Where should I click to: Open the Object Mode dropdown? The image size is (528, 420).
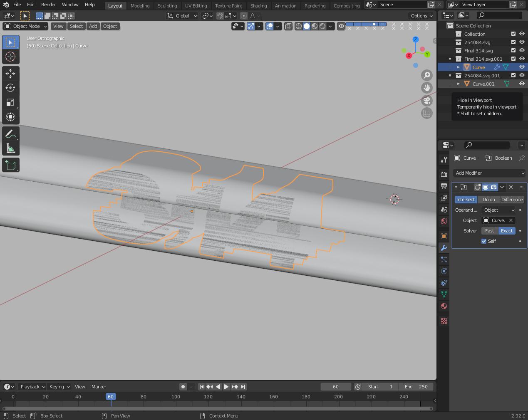coord(26,26)
